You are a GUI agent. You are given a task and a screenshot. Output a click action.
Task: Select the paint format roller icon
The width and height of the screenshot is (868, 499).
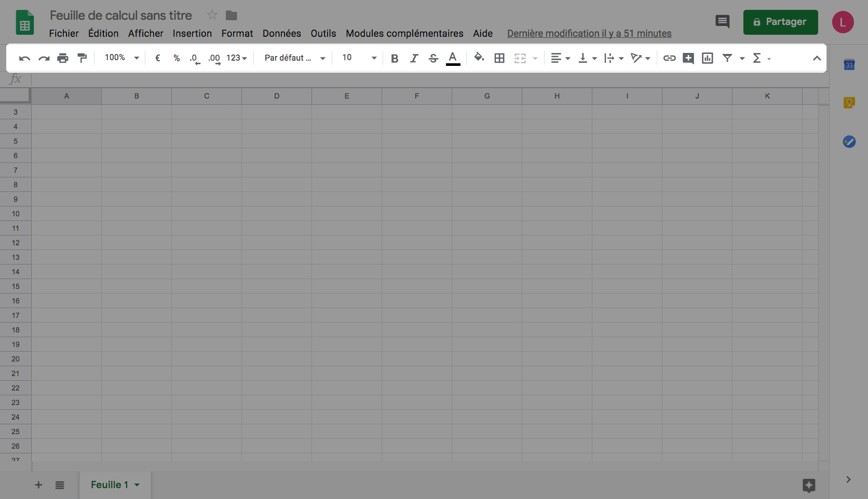click(x=82, y=58)
